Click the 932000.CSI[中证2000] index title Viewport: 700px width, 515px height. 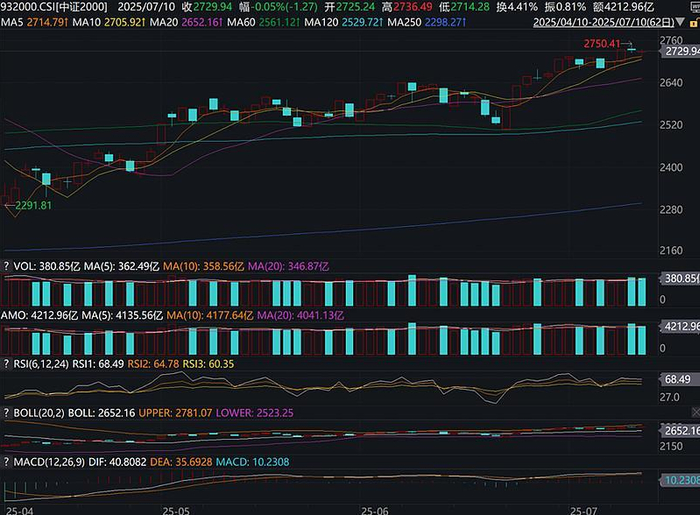click(x=54, y=7)
